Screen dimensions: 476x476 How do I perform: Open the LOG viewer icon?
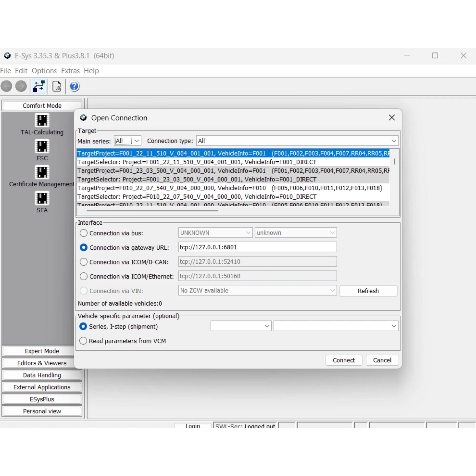pyautogui.click(x=57, y=86)
